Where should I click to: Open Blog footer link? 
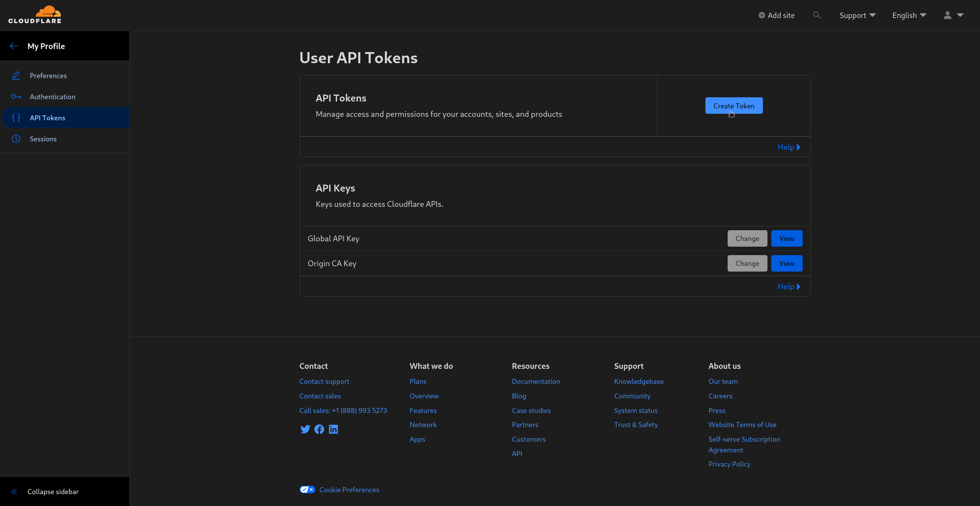(x=519, y=396)
